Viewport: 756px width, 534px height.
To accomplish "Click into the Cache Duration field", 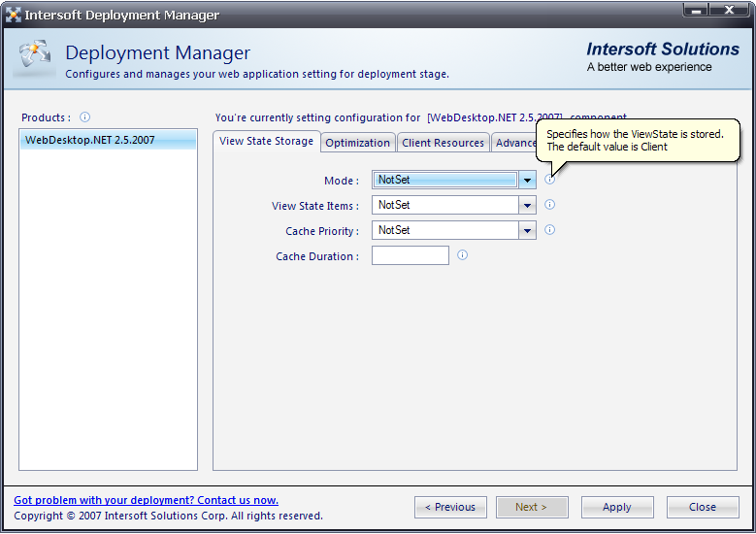I will click(x=410, y=255).
